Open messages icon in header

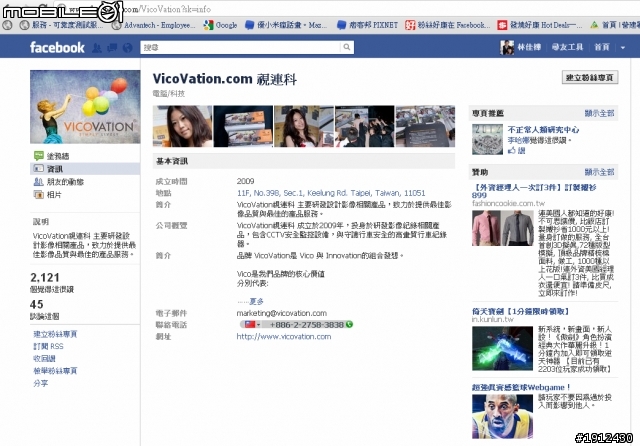click(x=112, y=48)
